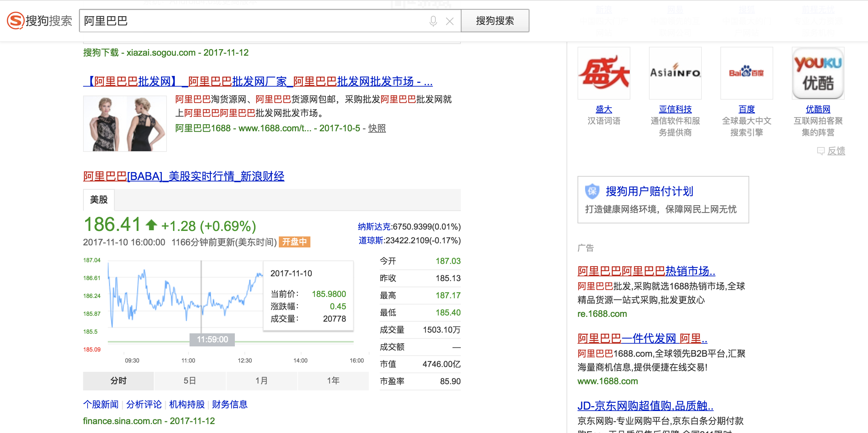868x433 pixels.
Task: Click the 反馈 feedback link
Action: pyautogui.click(x=836, y=151)
